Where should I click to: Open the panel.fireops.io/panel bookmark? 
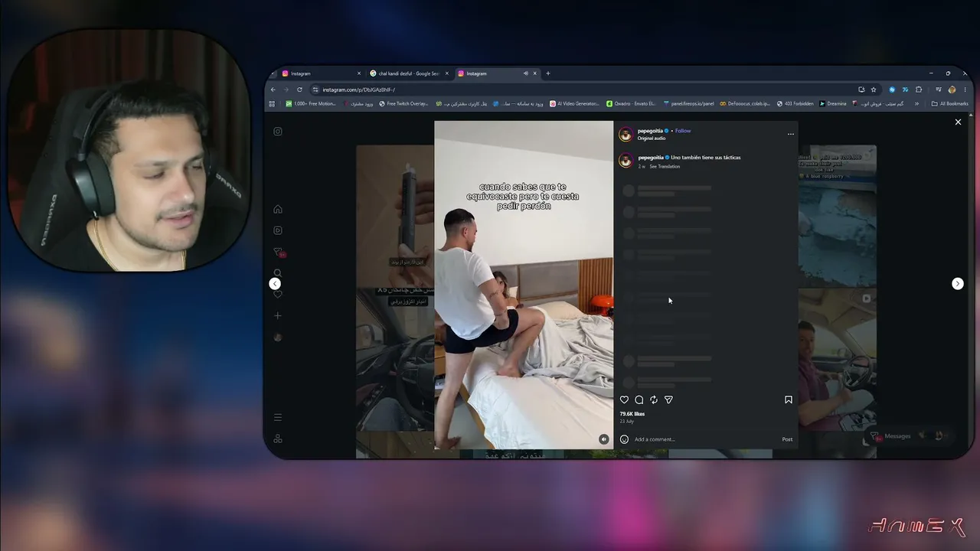click(x=688, y=103)
